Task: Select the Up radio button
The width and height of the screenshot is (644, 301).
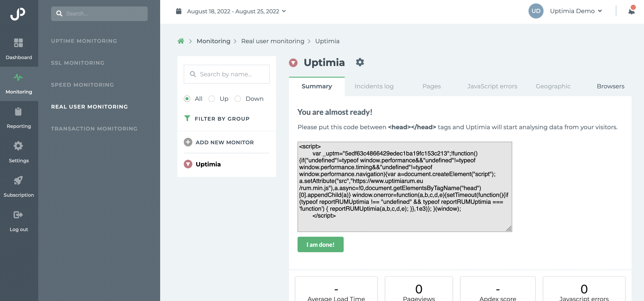Action: [211, 99]
